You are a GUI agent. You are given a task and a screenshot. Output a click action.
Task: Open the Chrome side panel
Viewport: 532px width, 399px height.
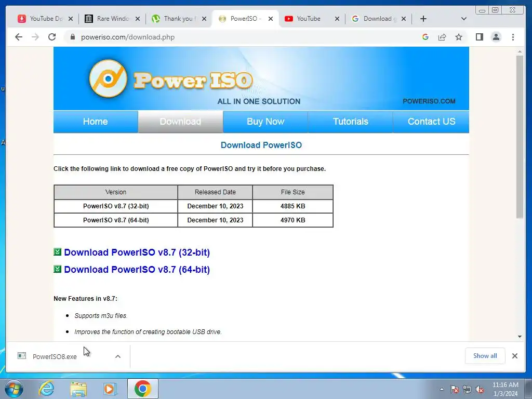[x=480, y=37]
